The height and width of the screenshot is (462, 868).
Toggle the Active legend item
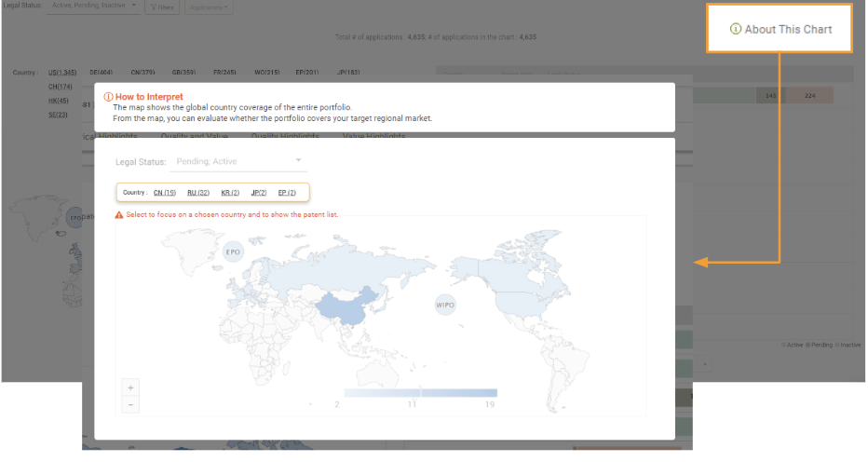tap(793, 346)
